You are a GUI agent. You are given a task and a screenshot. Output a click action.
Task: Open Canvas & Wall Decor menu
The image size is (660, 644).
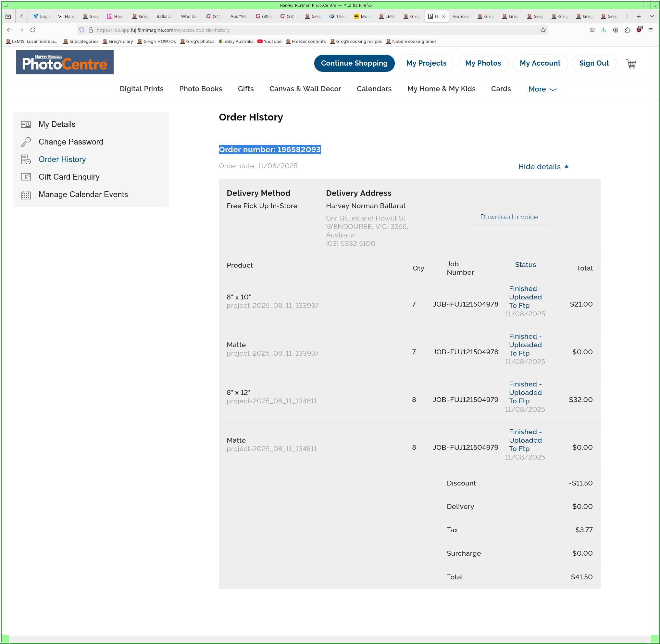(305, 89)
